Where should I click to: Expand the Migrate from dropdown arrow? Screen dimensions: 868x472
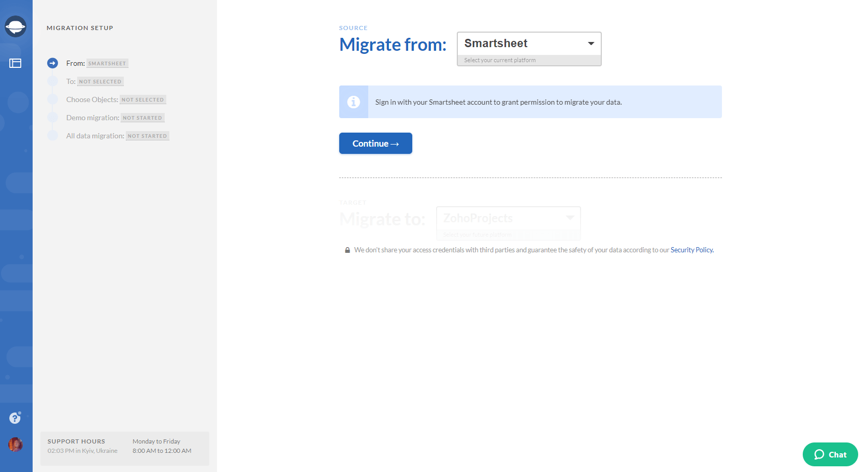[591, 44]
